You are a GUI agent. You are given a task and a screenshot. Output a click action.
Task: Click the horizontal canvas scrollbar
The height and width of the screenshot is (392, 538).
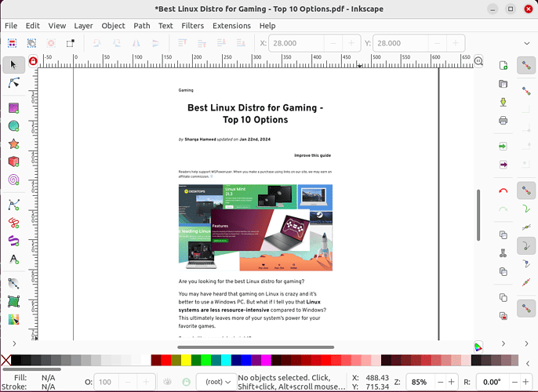256,347
